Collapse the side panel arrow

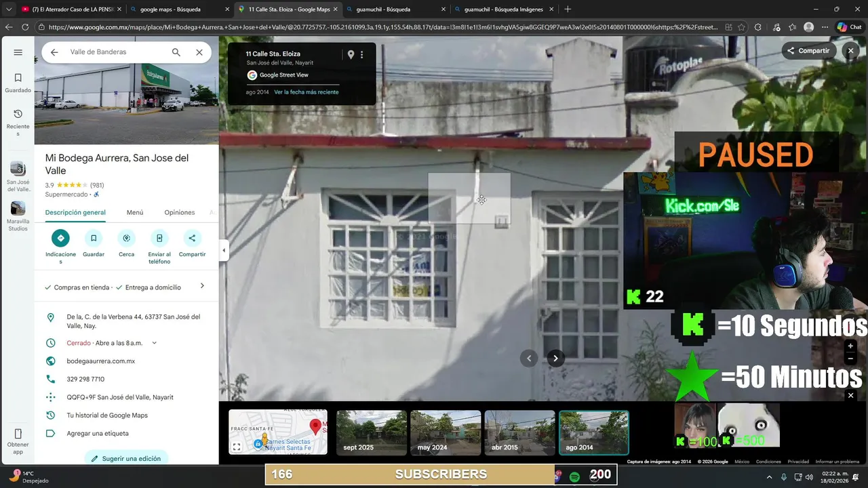[x=224, y=251]
